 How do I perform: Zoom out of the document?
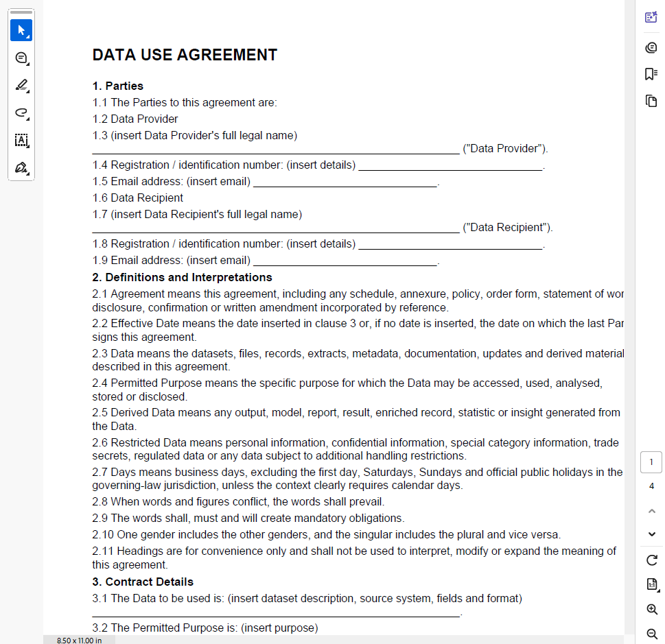(652, 634)
